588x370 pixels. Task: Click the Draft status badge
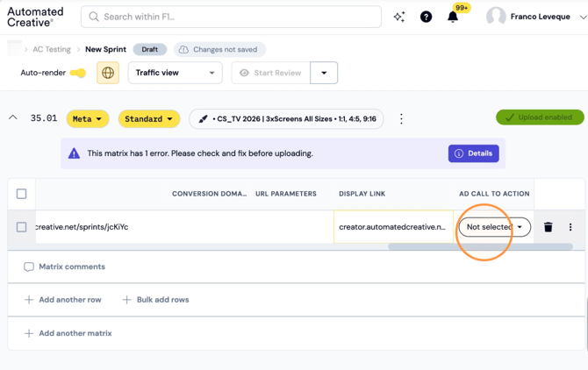pos(149,49)
